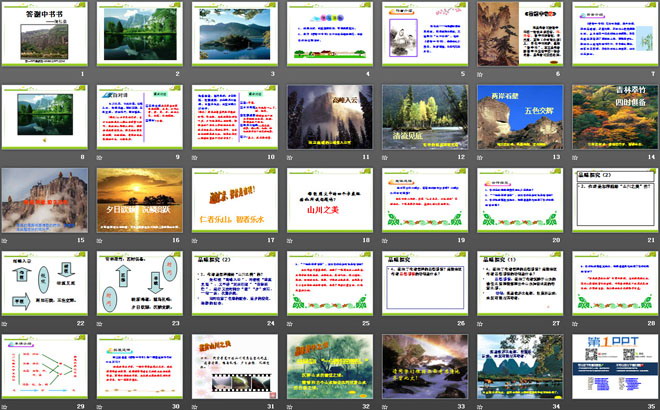
Task: Select slide 34 with river and mountains photo
Action: click(x=517, y=366)
